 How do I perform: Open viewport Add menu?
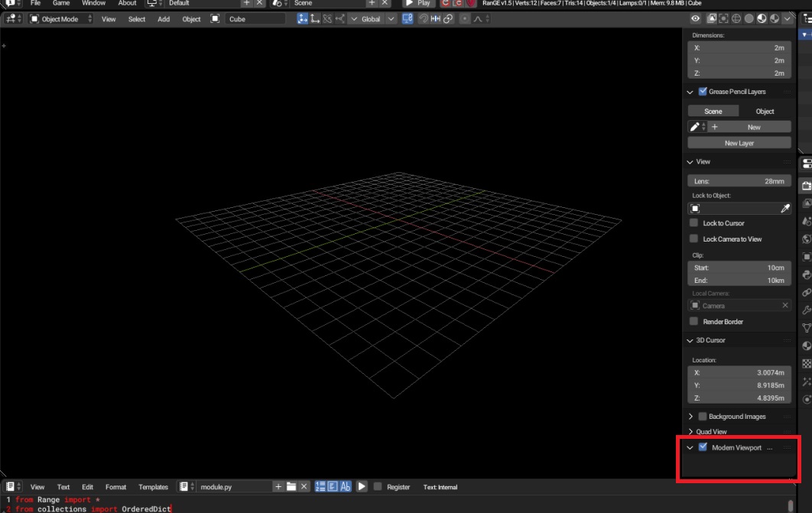coord(164,19)
